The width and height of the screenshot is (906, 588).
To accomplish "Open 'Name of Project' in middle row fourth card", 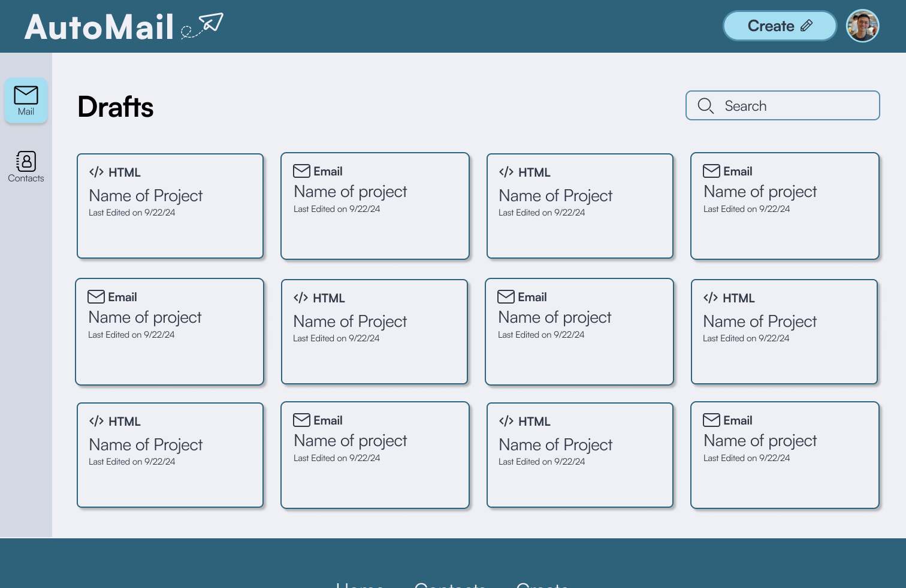I will coord(760,322).
